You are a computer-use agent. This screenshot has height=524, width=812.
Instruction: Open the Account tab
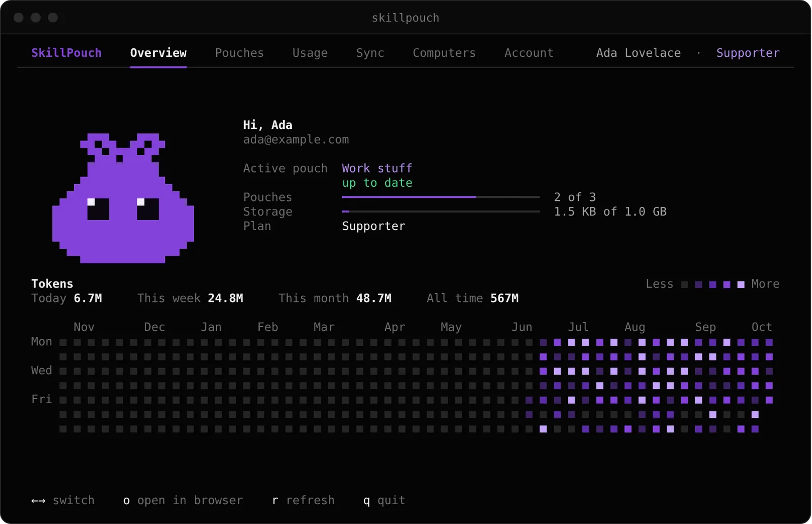[529, 53]
